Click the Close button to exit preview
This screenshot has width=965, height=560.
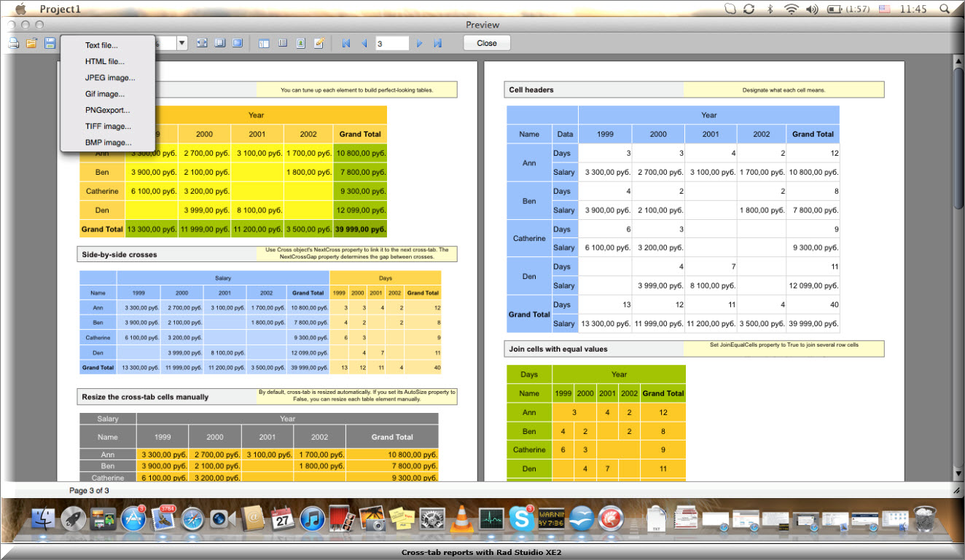(x=486, y=42)
